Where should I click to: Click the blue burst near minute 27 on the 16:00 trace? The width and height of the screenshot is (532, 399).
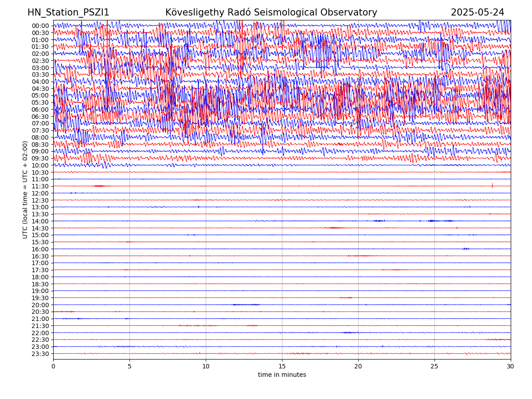point(465,249)
